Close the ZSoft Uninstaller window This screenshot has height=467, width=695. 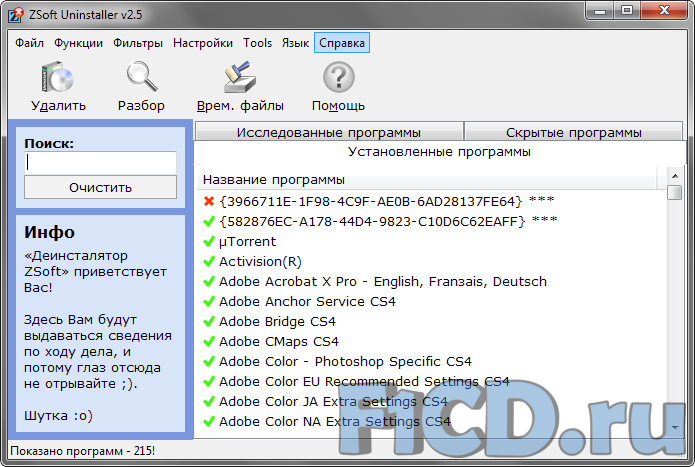pos(664,10)
